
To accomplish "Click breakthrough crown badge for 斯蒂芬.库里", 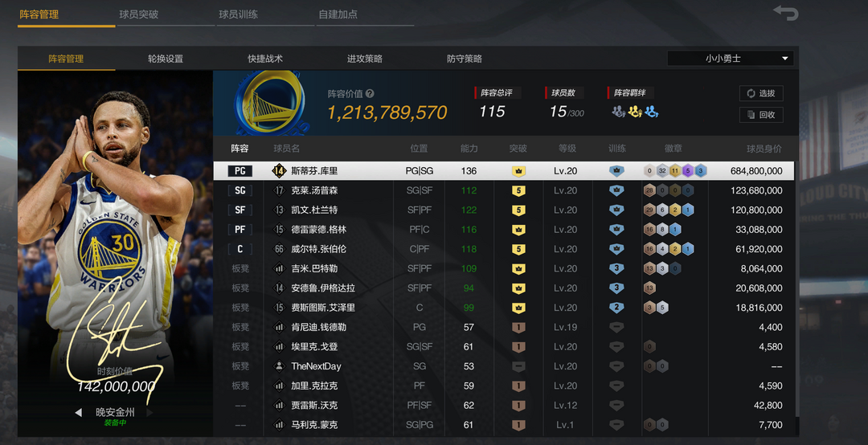I will (518, 171).
